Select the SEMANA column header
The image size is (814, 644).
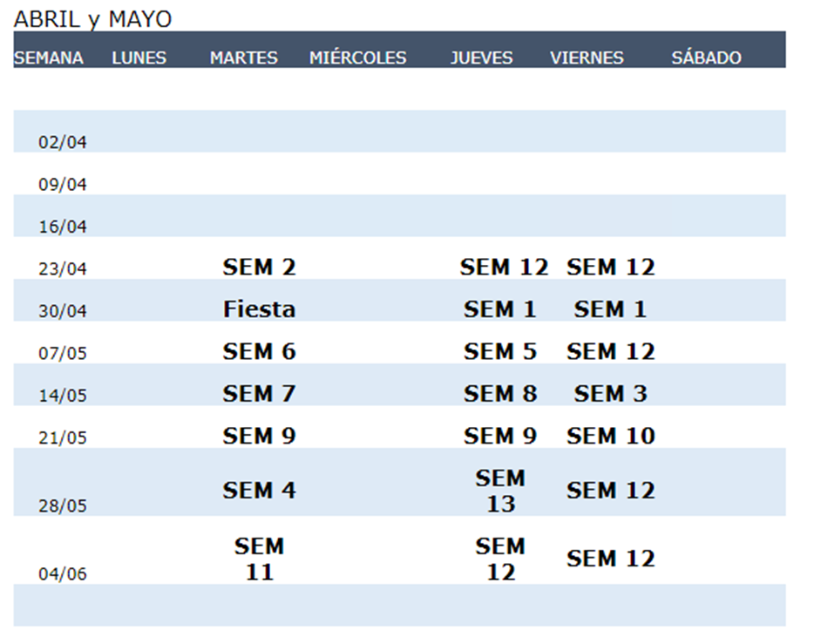pyautogui.click(x=48, y=58)
